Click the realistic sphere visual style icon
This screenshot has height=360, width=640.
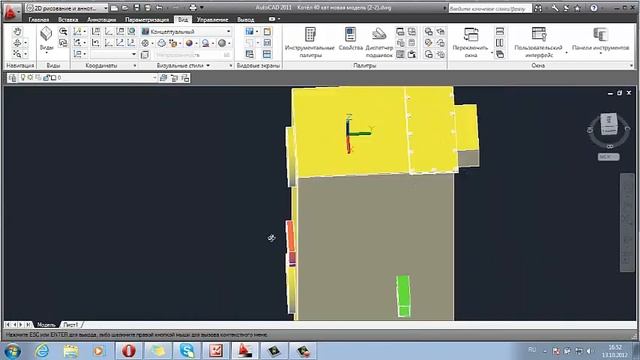pos(189,43)
